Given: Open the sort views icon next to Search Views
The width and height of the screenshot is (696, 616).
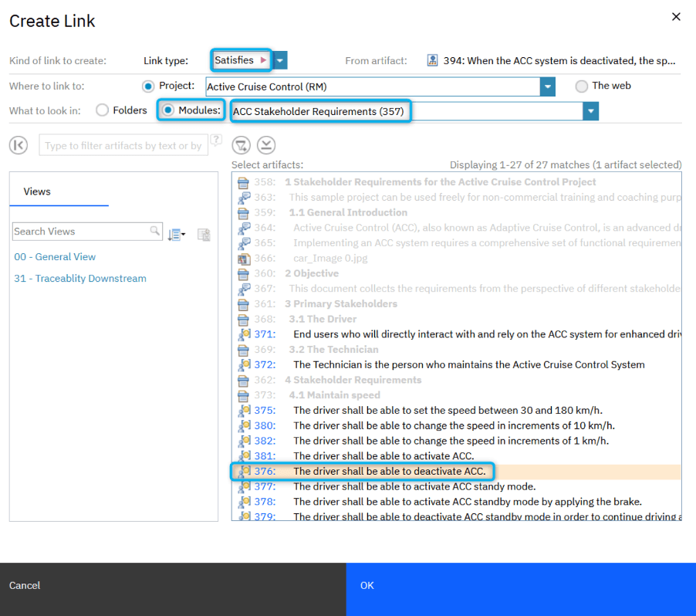Looking at the screenshot, I should click(x=174, y=234).
